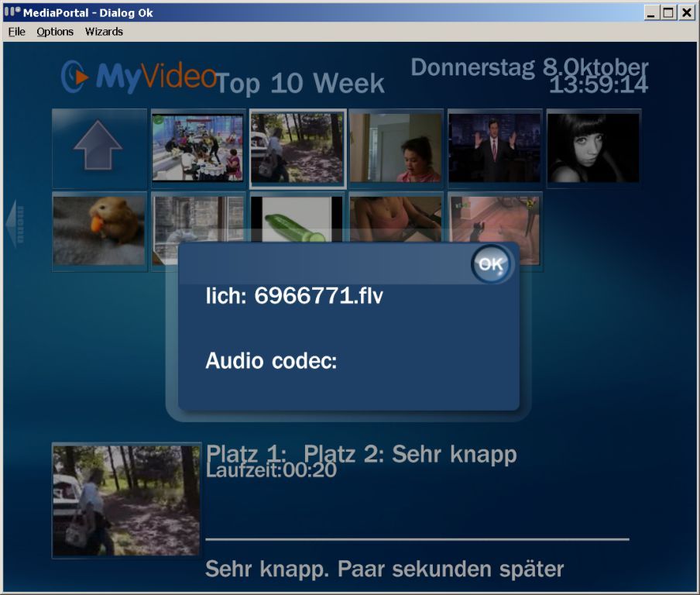Select the girl in pink shirt thumbnail
The image size is (700, 595).
396,147
